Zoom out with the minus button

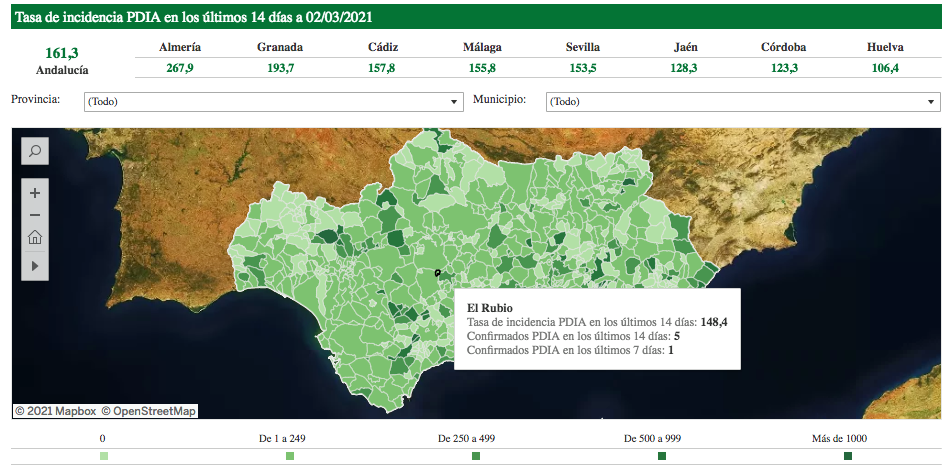(34, 215)
